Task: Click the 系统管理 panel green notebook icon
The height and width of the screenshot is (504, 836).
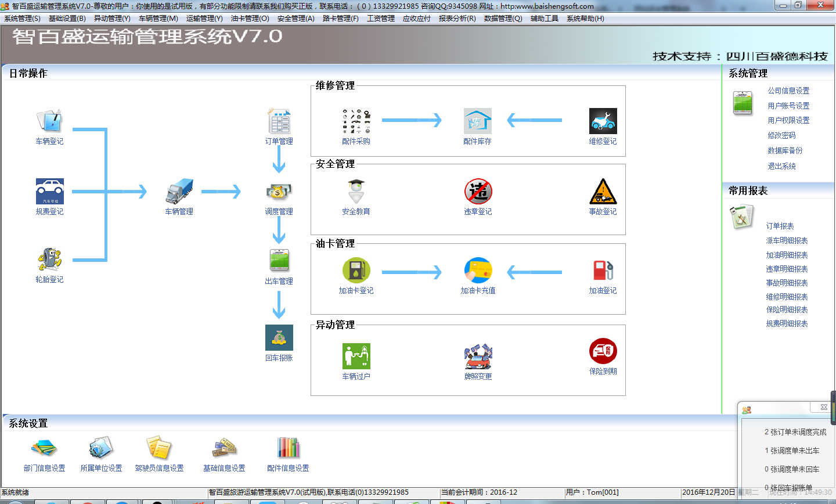Action: pyautogui.click(x=743, y=103)
